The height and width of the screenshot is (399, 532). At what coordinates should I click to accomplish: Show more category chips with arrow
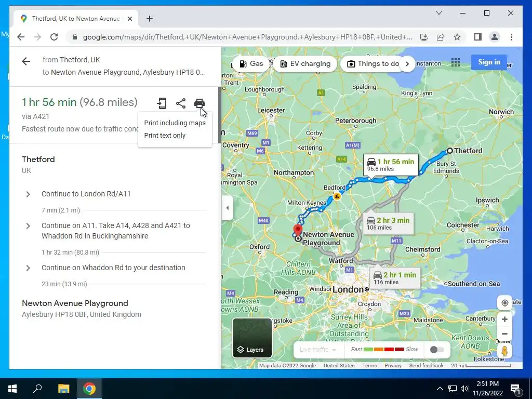(407, 64)
